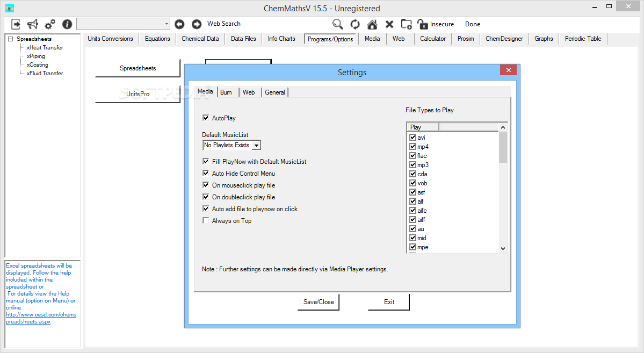Screen dimensions: 644x353
Task: Open the ChemDesigner tab
Action: [504, 39]
